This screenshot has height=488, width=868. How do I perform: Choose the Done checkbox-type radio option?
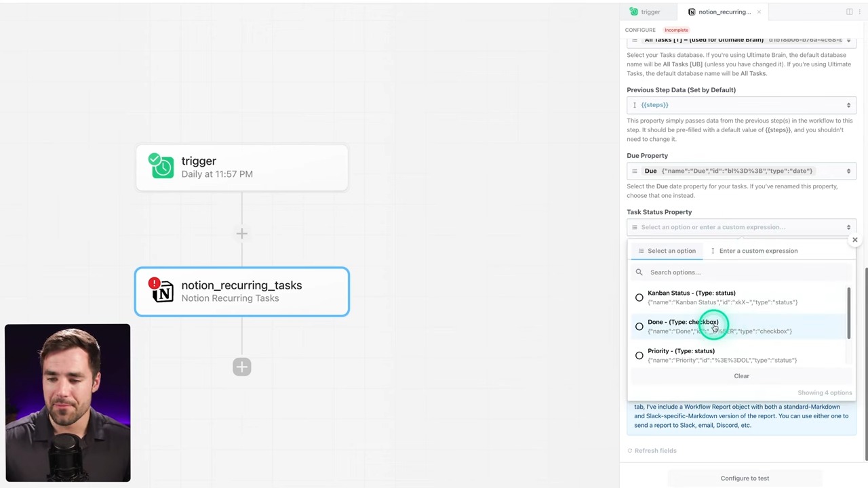point(639,327)
